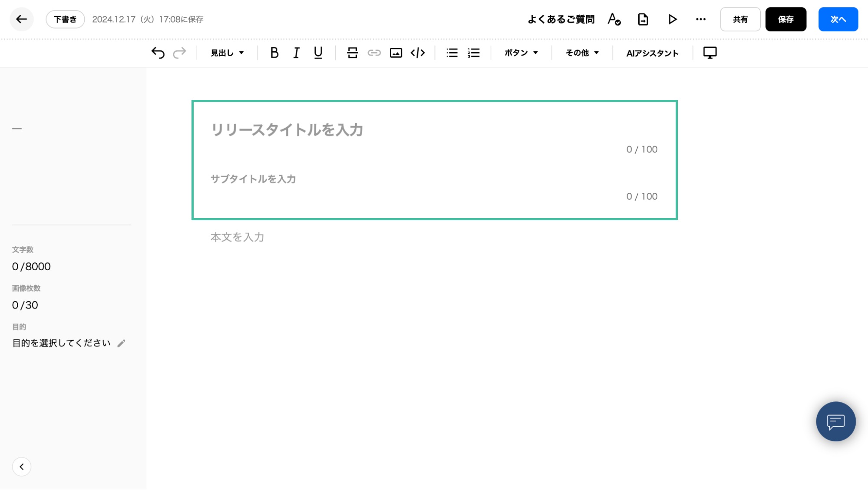Toggle italic text formatting
The image size is (868, 490).
tap(296, 53)
